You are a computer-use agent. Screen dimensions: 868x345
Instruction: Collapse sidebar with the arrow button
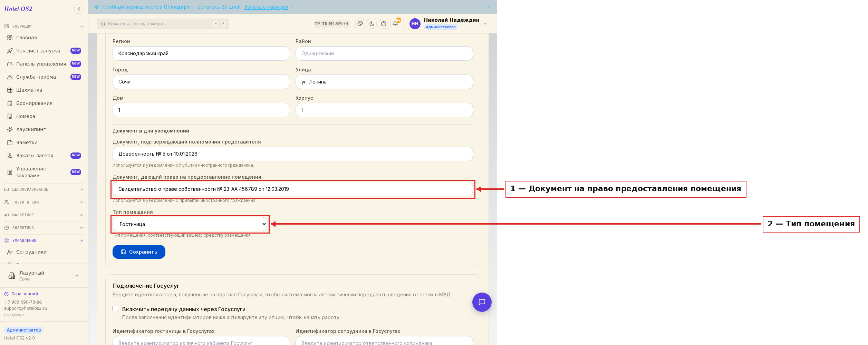click(x=79, y=9)
